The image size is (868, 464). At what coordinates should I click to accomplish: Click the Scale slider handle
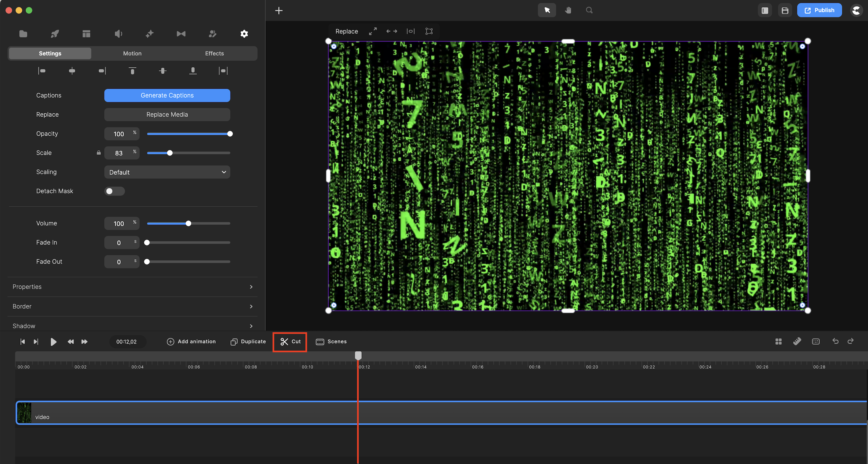pyautogui.click(x=170, y=153)
